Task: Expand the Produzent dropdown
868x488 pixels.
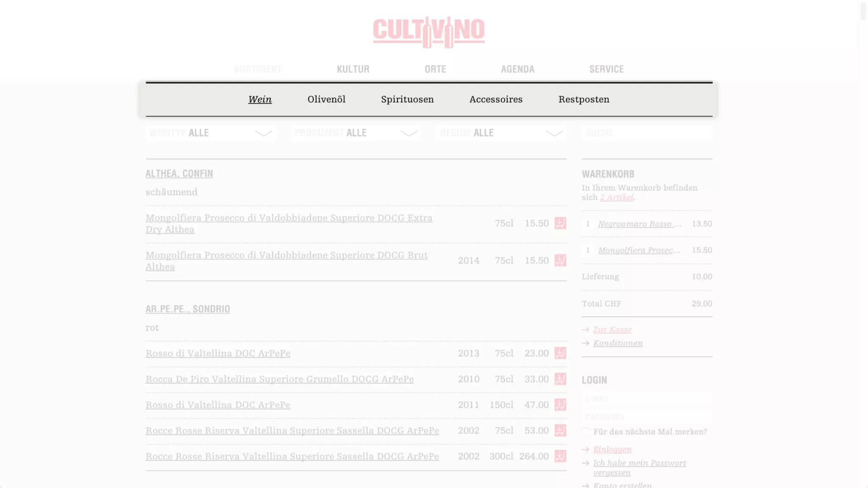Action: tap(356, 133)
